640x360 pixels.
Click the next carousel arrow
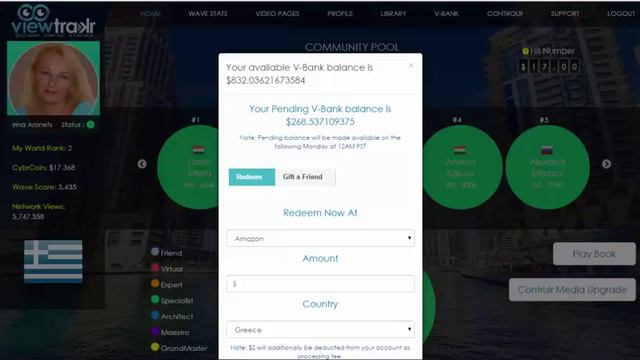pyautogui.click(x=607, y=164)
